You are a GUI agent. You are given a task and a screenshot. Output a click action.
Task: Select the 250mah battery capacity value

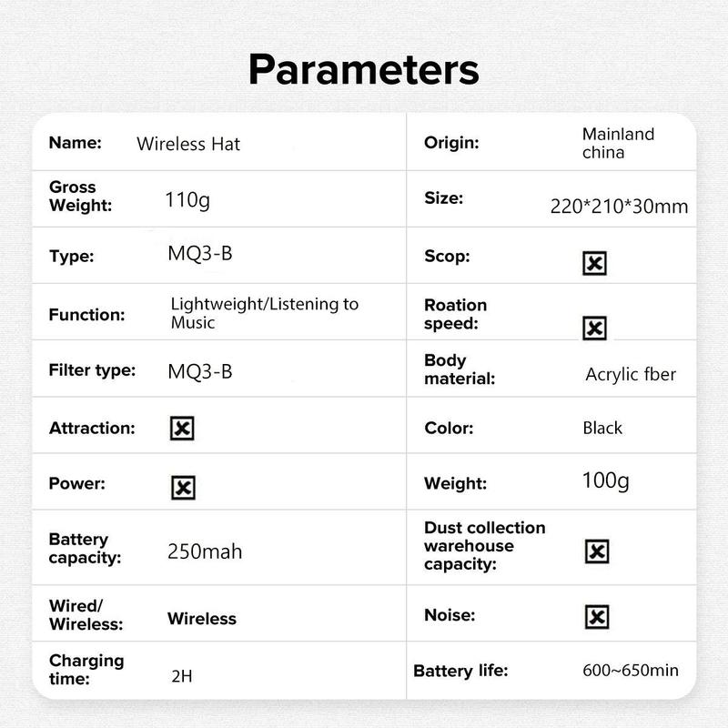205,551
